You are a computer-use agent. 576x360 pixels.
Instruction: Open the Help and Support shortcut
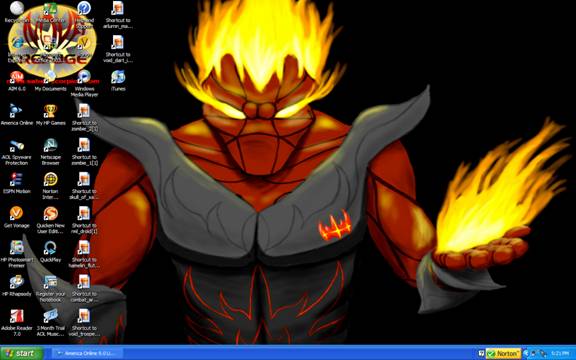click(84, 8)
